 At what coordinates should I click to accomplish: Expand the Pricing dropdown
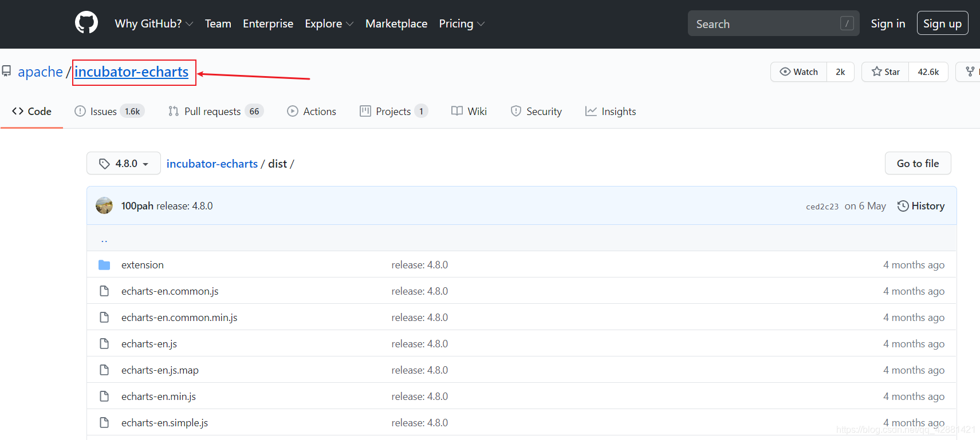pyautogui.click(x=462, y=23)
